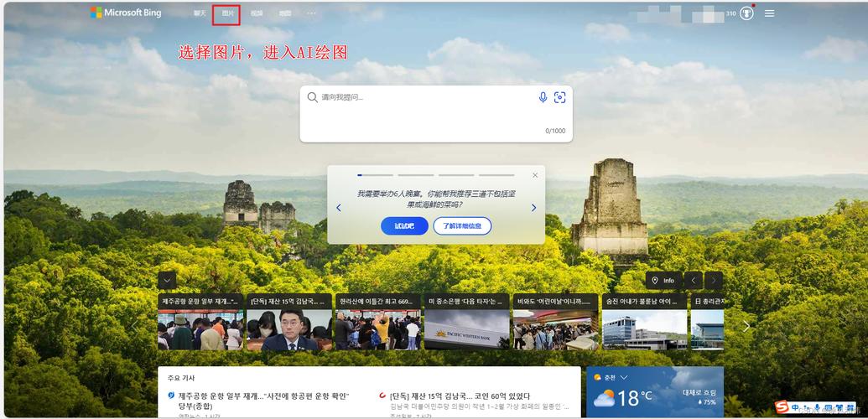Open the Rewards trophy icon
The image size is (868, 419).
[746, 13]
